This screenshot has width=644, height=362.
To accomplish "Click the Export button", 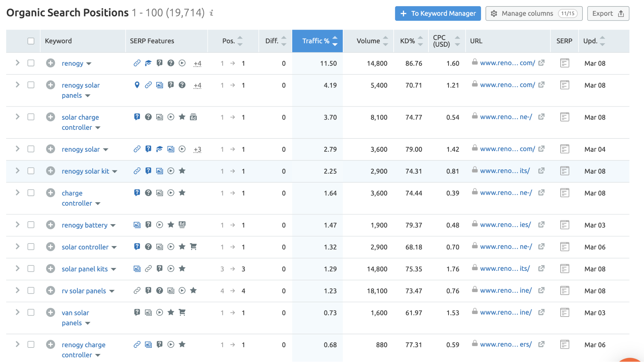I will coord(608,14).
